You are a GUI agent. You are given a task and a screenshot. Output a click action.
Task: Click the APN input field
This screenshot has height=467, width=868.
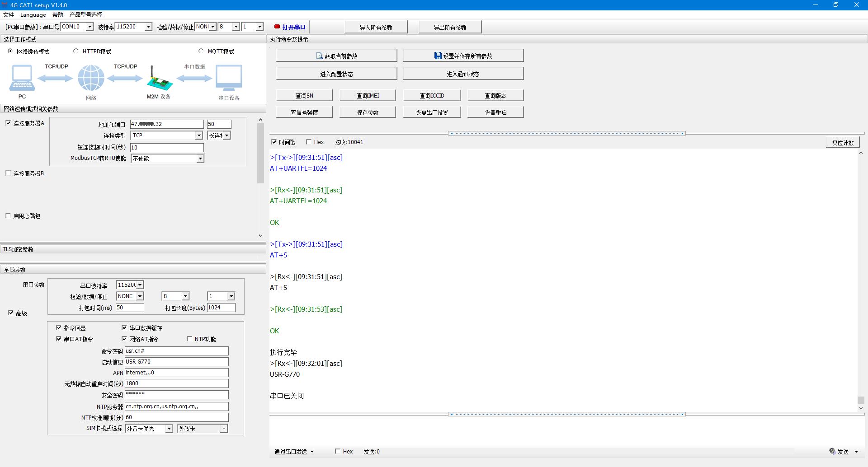(x=176, y=373)
